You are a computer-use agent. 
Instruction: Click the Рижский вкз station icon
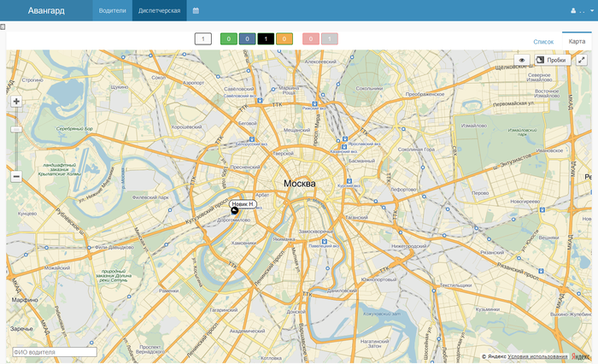[x=314, y=104]
